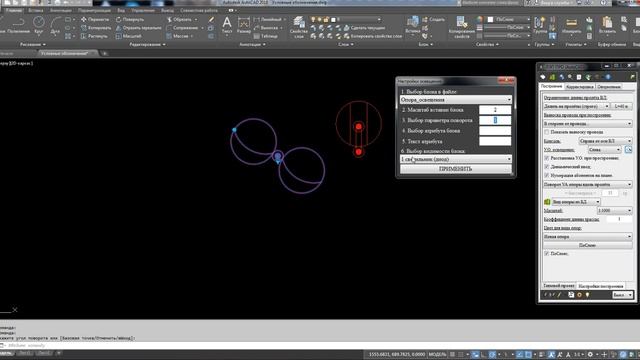Image resolution: width=640 pixels, height=360 pixels.
Task: Open 'Поворот УА опоры вдоль пролёта' dropdown
Action: point(588,184)
